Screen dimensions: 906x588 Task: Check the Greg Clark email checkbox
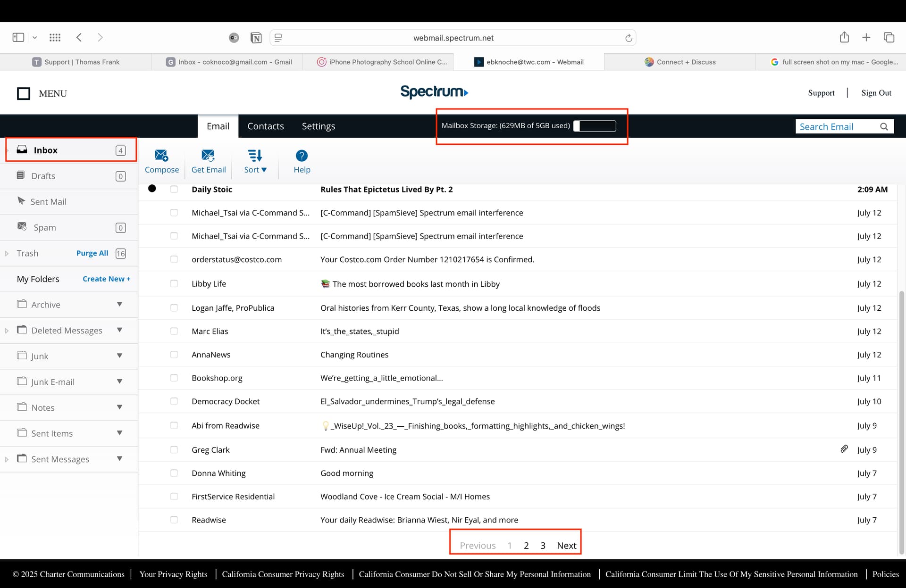point(174,450)
